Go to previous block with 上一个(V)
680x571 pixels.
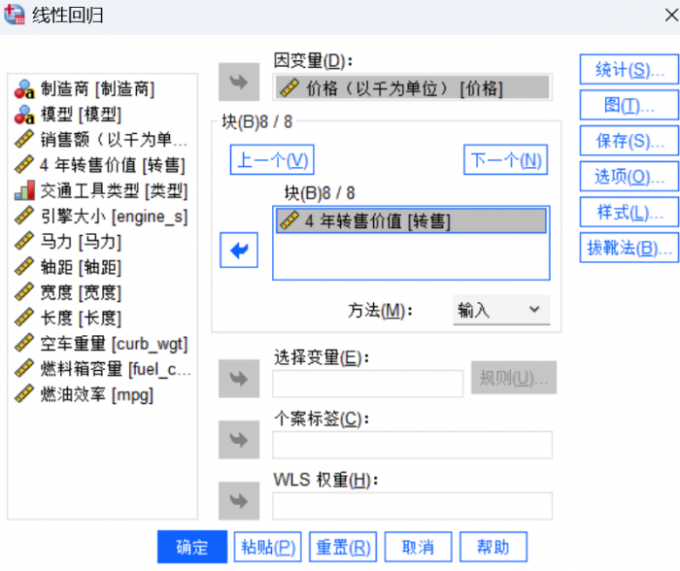pos(272,160)
